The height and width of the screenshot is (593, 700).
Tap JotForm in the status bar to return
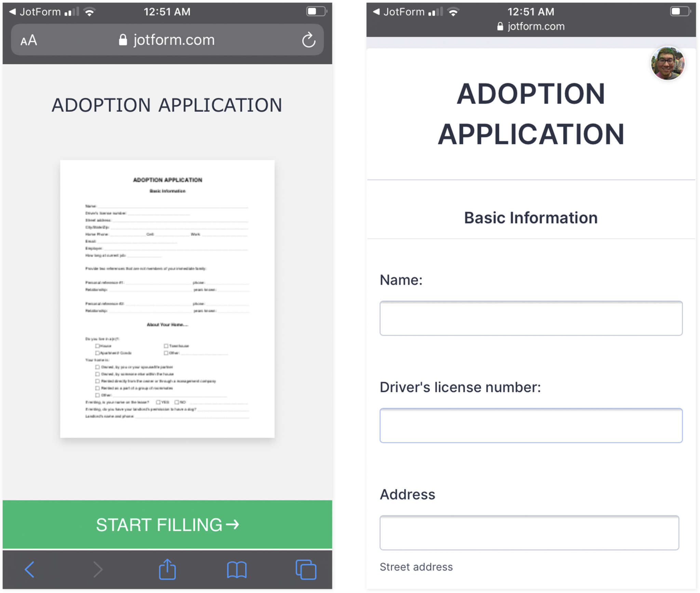click(x=39, y=11)
